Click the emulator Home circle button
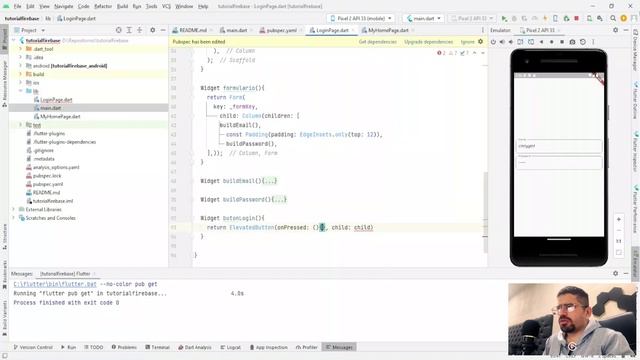This screenshot has width=640, height=360. click(551, 42)
